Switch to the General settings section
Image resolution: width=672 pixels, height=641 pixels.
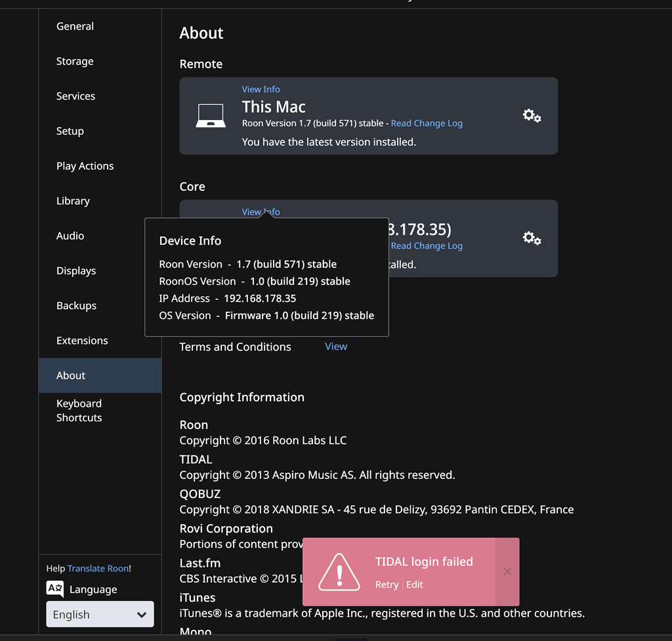[x=75, y=26]
